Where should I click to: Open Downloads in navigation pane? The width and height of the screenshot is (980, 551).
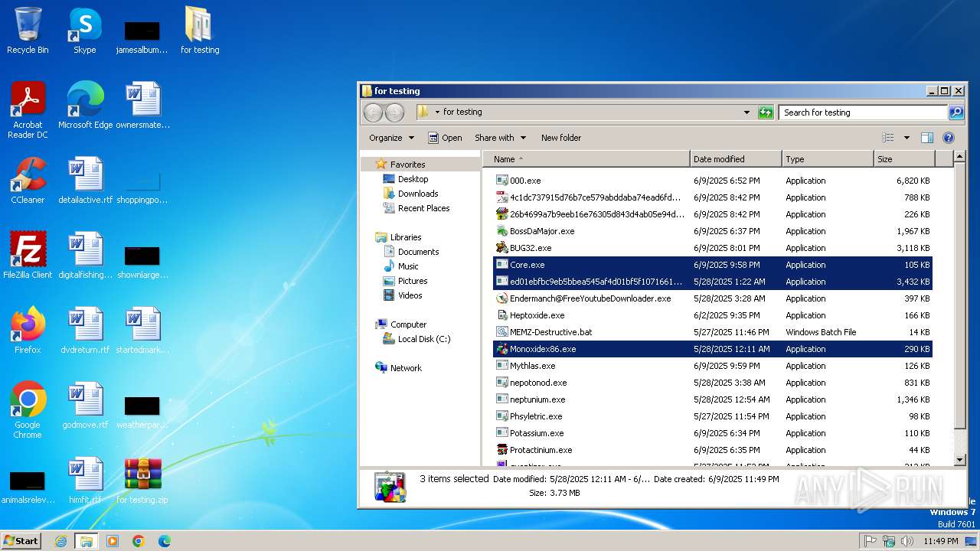[418, 194]
